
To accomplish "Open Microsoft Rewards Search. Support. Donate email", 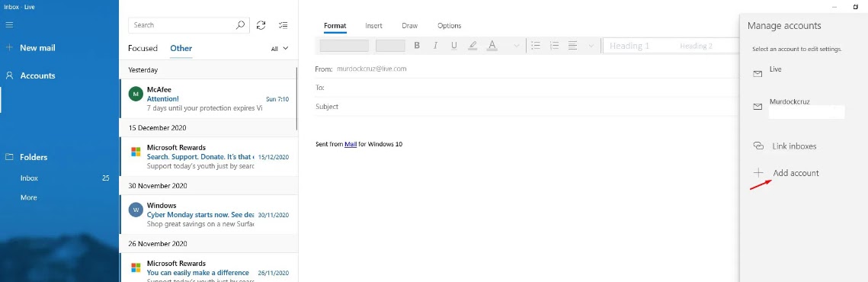I will (209, 156).
